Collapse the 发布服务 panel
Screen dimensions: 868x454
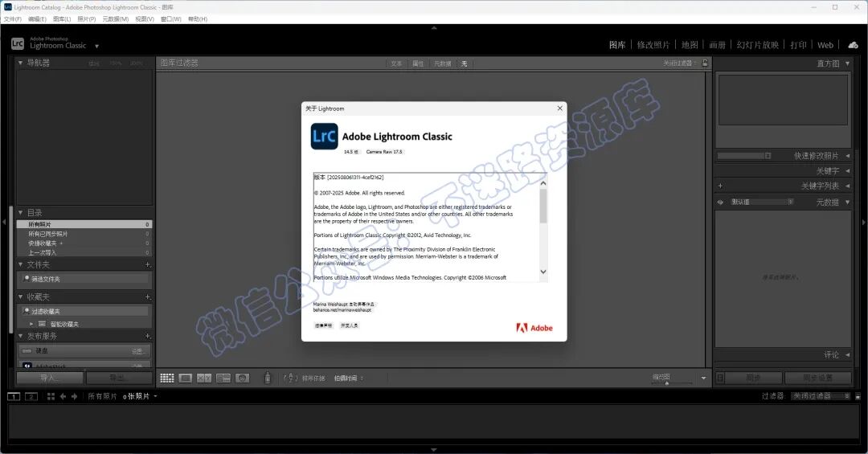tap(20, 336)
